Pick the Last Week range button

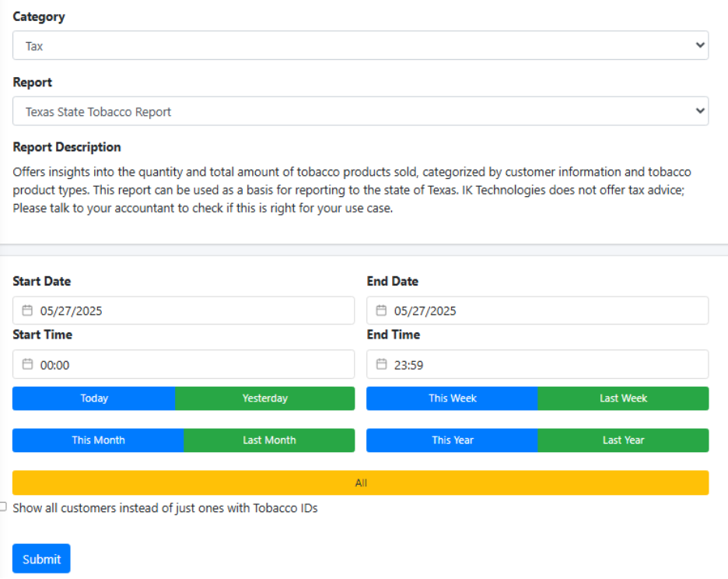623,398
